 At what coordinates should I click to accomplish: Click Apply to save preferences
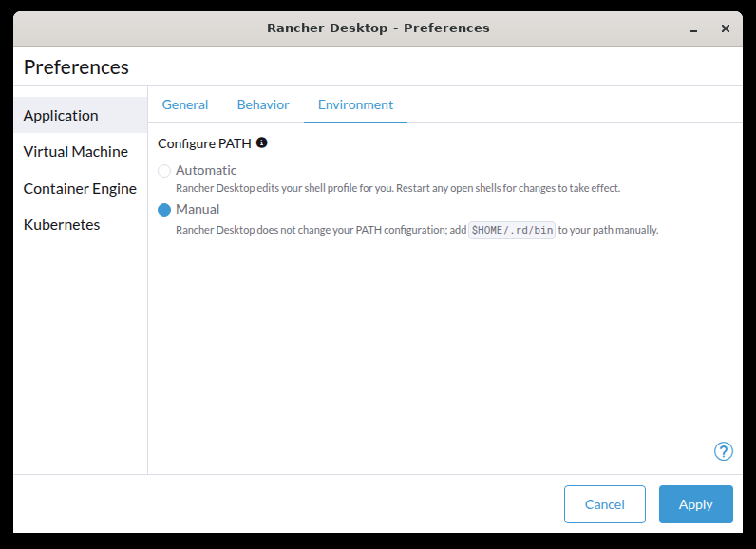[x=695, y=504]
